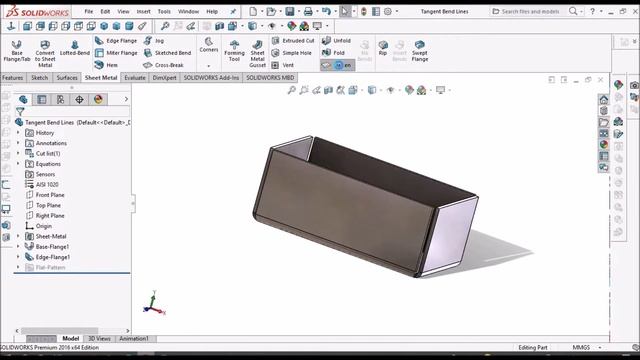Select the Sketched Bend tool

pyautogui.click(x=167, y=53)
